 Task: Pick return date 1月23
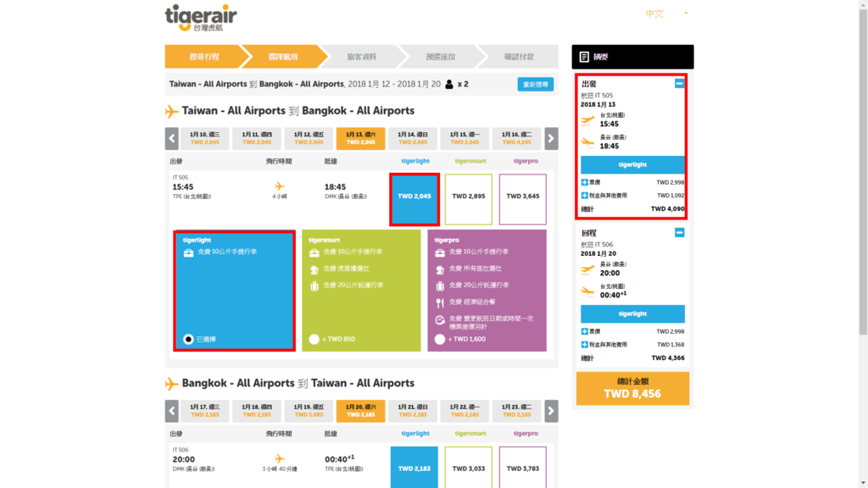pyautogui.click(x=516, y=411)
